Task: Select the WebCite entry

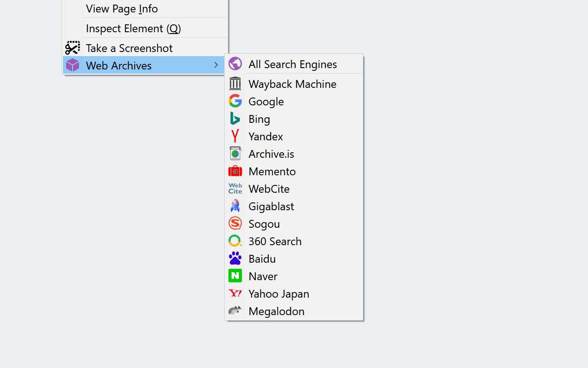Action: pos(294,189)
